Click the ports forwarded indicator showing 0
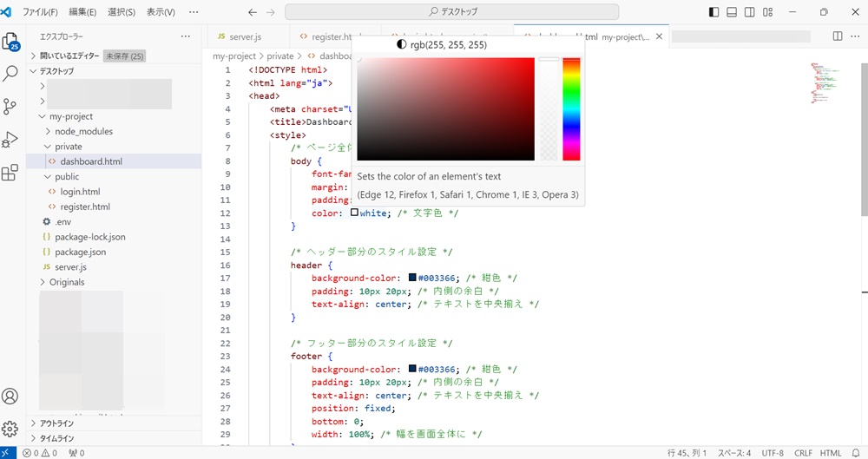Image resolution: width=868 pixels, height=459 pixels. [x=76, y=453]
